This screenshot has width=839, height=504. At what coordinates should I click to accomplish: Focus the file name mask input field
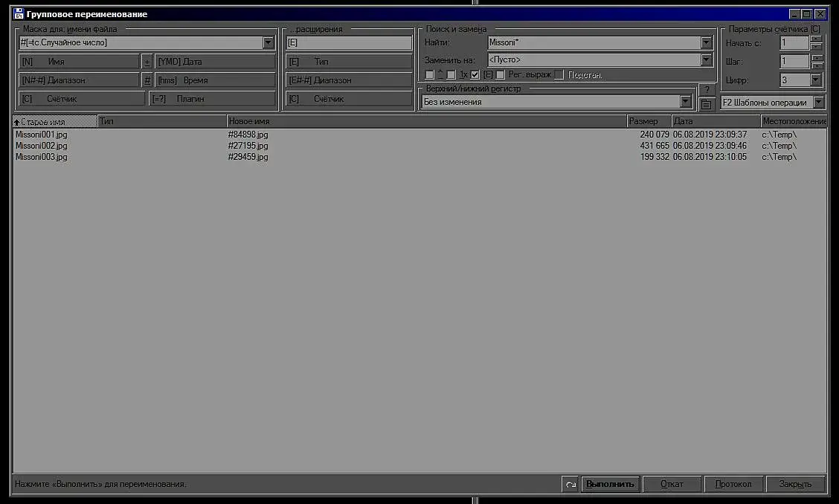click(141, 43)
